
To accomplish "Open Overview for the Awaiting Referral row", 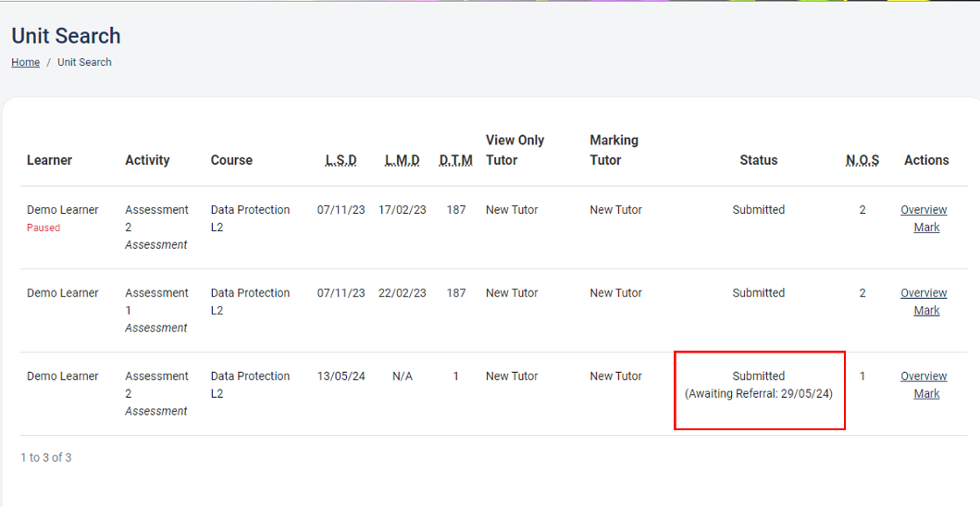I will pos(924,377).
